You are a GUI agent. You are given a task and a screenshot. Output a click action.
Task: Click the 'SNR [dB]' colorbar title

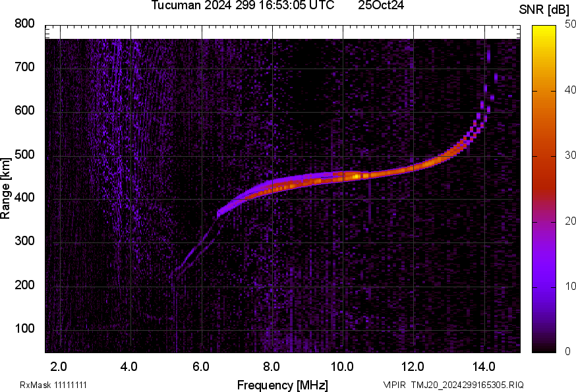pos(544,10)
